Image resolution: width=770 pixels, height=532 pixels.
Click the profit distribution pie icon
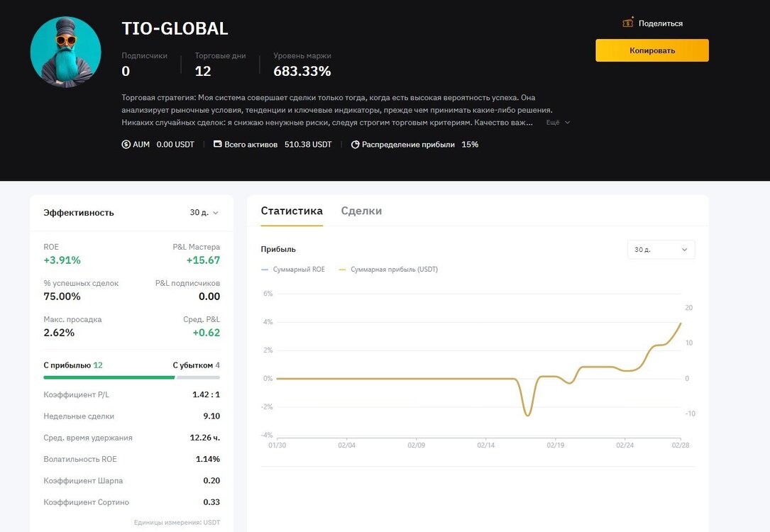click(x=355, y=145)
